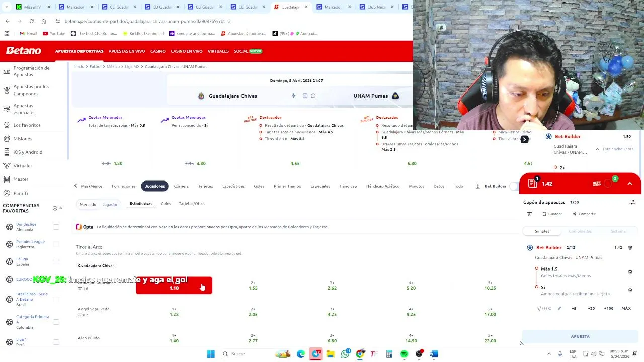Screen dimensions: 644x362
Task: Remove the Sí ambos equipos tarjeta selection
Action: point(630,290)
